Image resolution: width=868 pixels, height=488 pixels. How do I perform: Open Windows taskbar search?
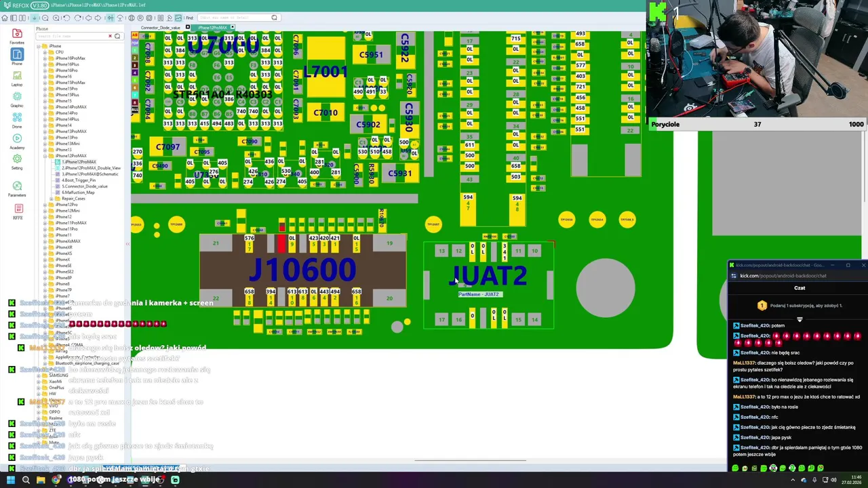pyautogui.click(x=26, y=480)
